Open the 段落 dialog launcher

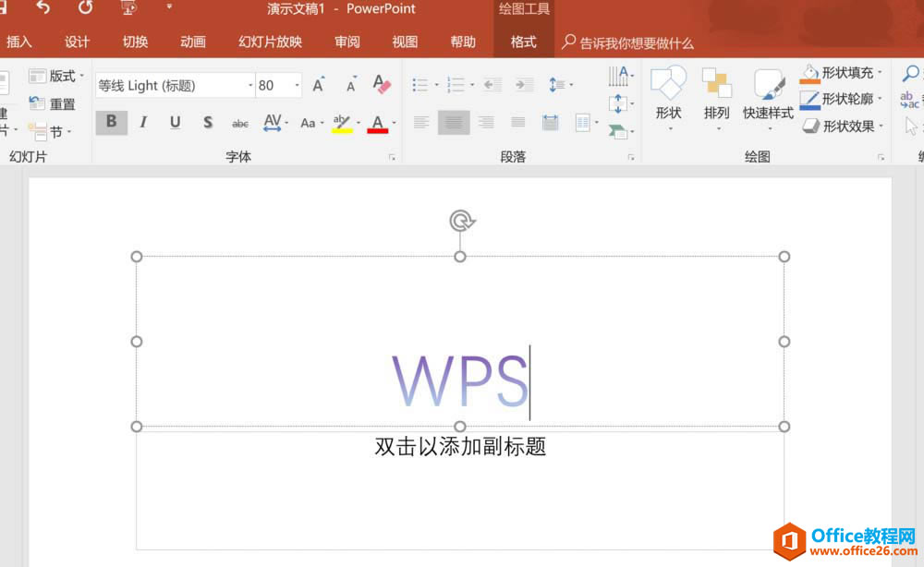point(631,157)
